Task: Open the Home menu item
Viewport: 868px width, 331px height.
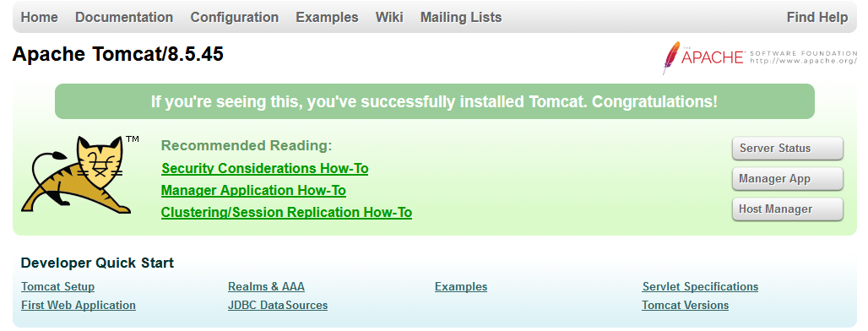Action: coord(40,17)
